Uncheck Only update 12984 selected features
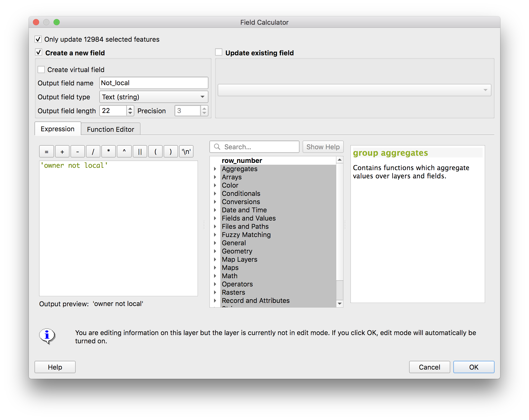This screenshot has width=529, height=420. [38, 39]
